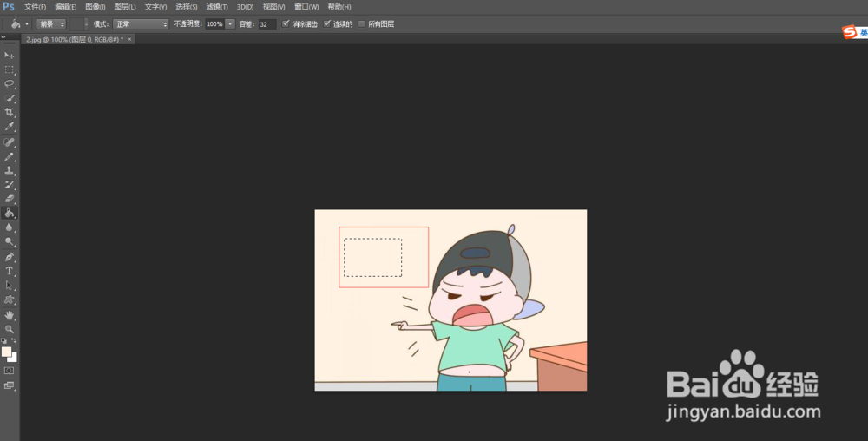Viewport: 868px width, 441px height.
Task: Toggle the anti-alias (消除锯齿) checkbox
Action: click(x=286, y=23)
